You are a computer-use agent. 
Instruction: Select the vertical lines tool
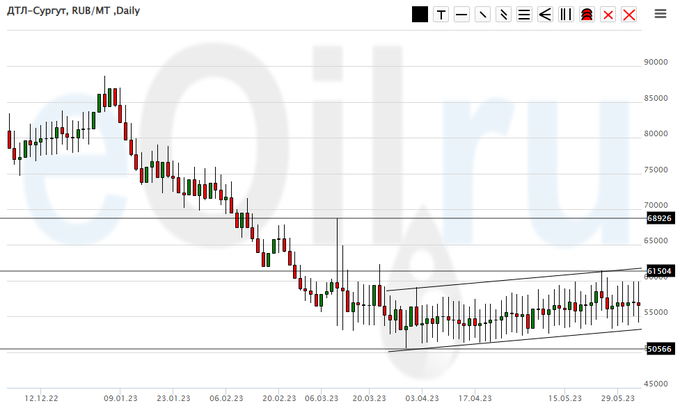click(x=566, y=15)
